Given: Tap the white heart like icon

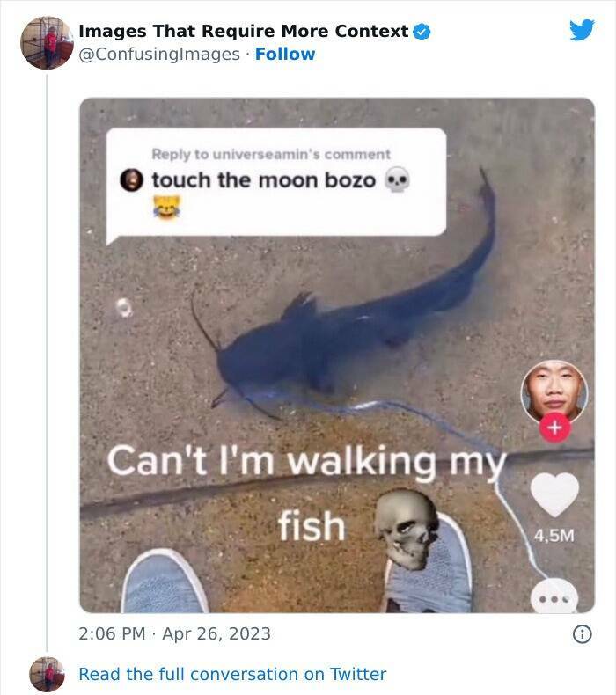Looking at the screenshot, I should 555,494.
